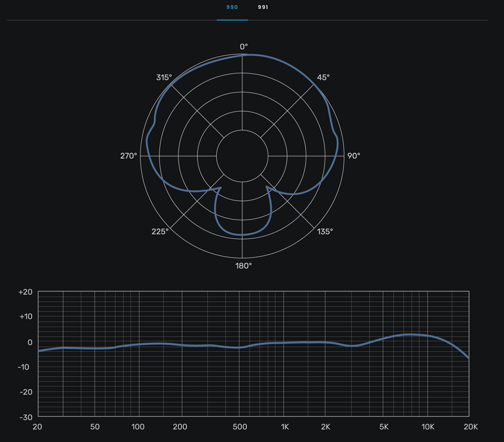Switch to the 991 tab
Screen dimensions: 504x442
263,8
